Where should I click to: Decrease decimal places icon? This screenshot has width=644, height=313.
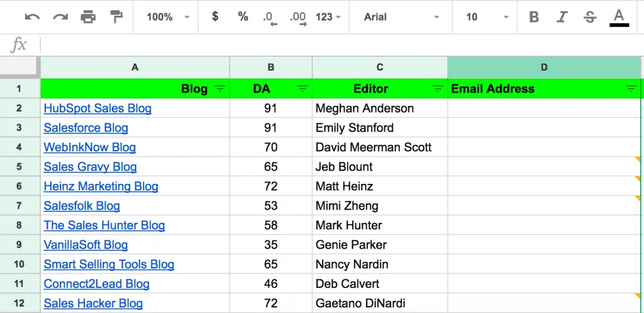pos(270,18)
